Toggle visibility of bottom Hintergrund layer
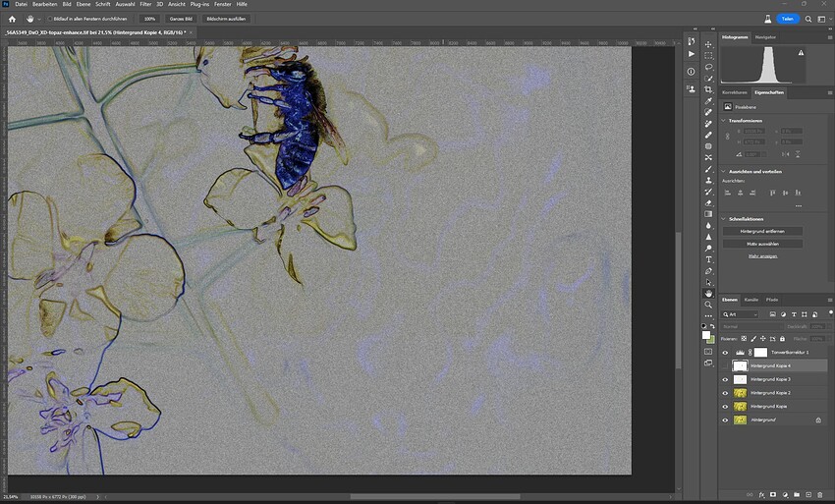The height and width of the screenshot is (504, 835). 725,420
